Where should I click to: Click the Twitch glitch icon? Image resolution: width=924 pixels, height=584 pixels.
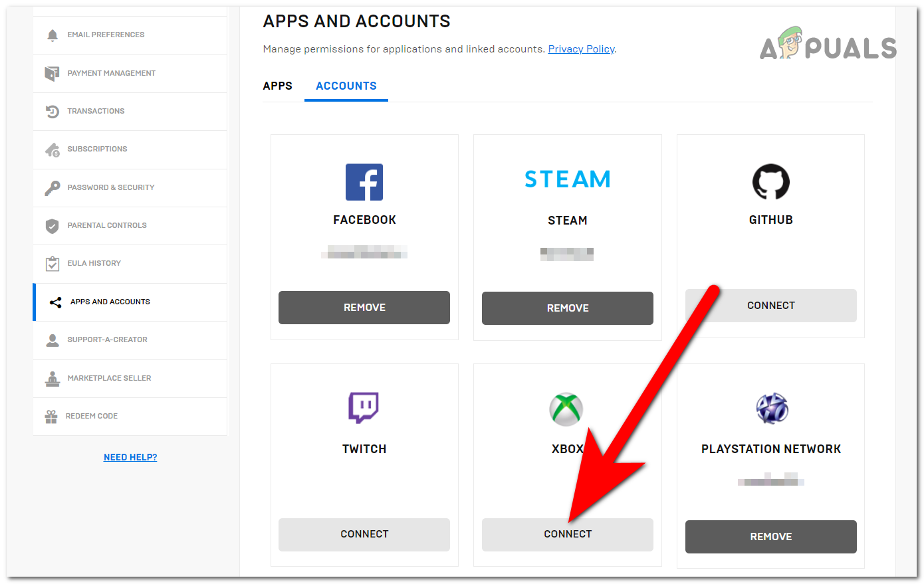tap(364, 408)
